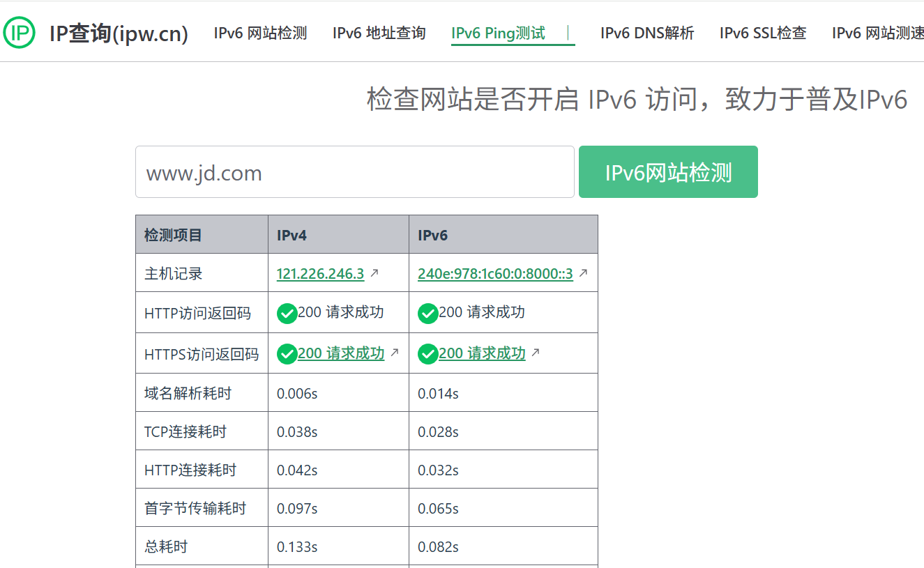Click the 0.032s HTTP connect value
Image resolution: width=924 pixels, height=568 pixels.
pos(438,470)
